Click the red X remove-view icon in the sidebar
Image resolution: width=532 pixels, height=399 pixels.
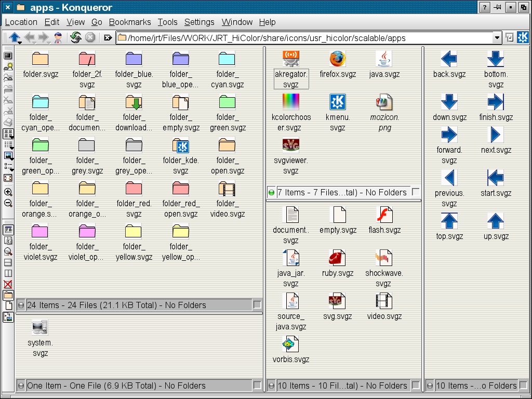[x=8, y=284]
